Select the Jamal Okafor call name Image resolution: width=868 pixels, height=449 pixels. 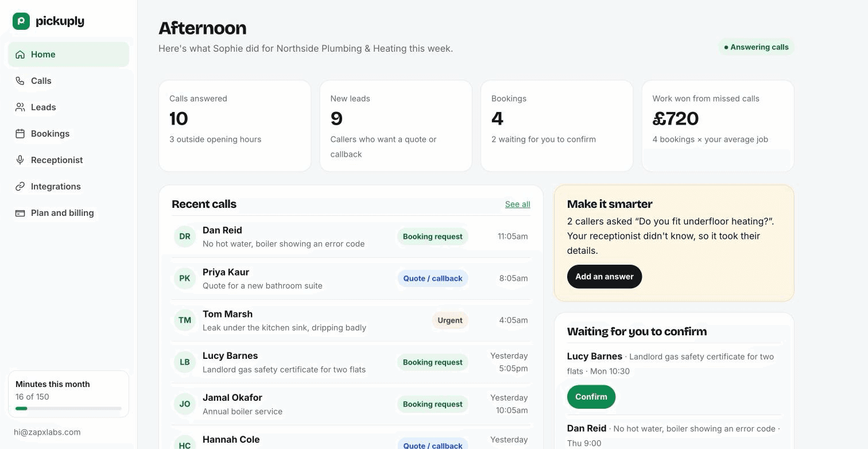pyautogui.click(x=232, y=398)
